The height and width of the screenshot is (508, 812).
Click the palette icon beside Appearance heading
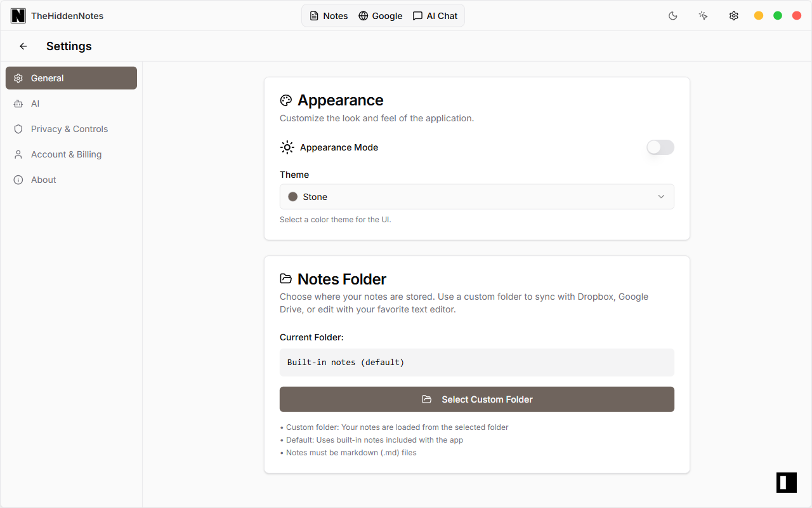coord(285,100)
